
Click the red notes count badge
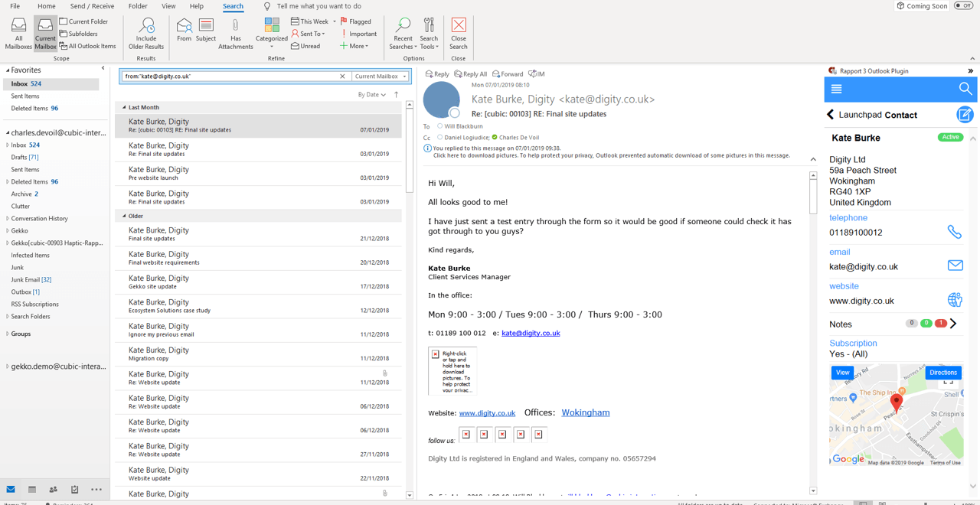(941, 324)
